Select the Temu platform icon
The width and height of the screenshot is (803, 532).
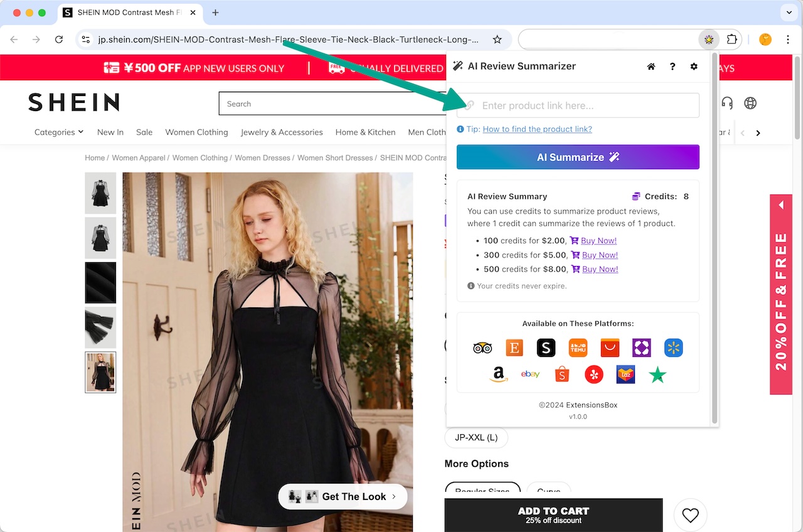point(578,348)
